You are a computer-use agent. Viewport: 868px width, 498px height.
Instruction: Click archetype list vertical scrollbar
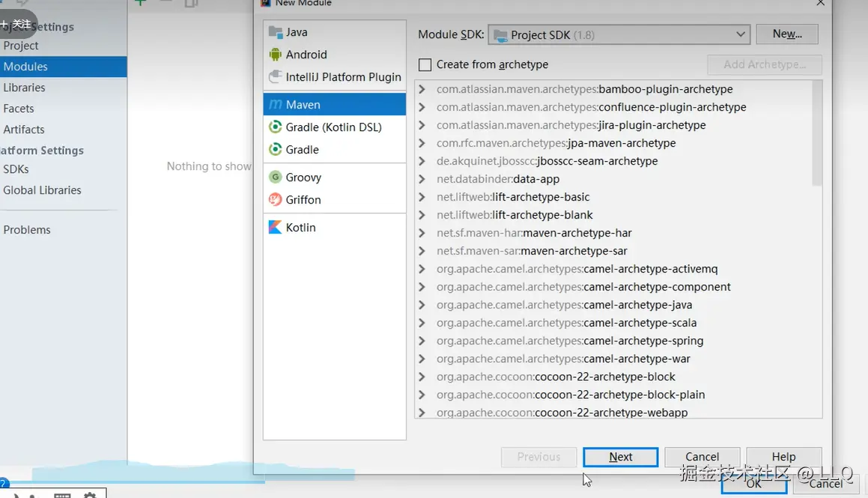pos(816,133)
